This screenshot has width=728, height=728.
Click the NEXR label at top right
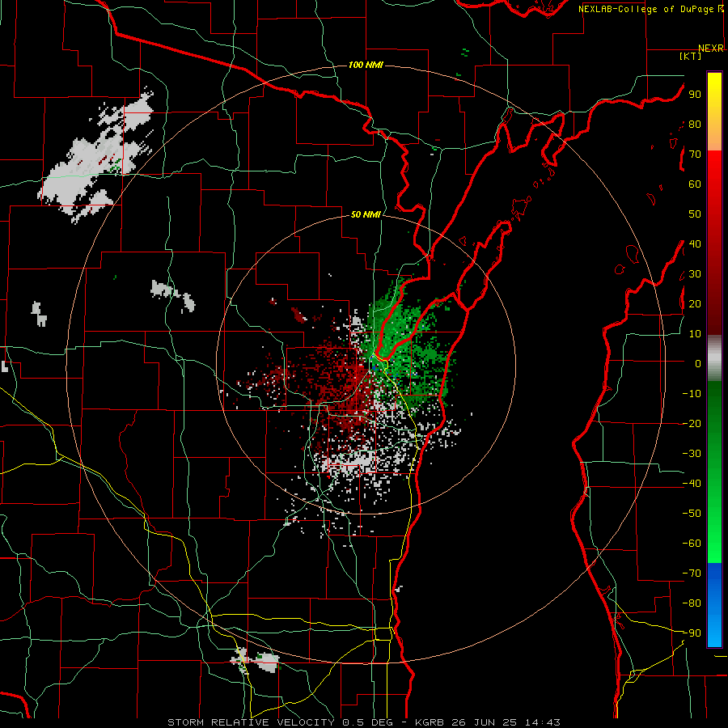pyautogui.click(x=711, y=49)
